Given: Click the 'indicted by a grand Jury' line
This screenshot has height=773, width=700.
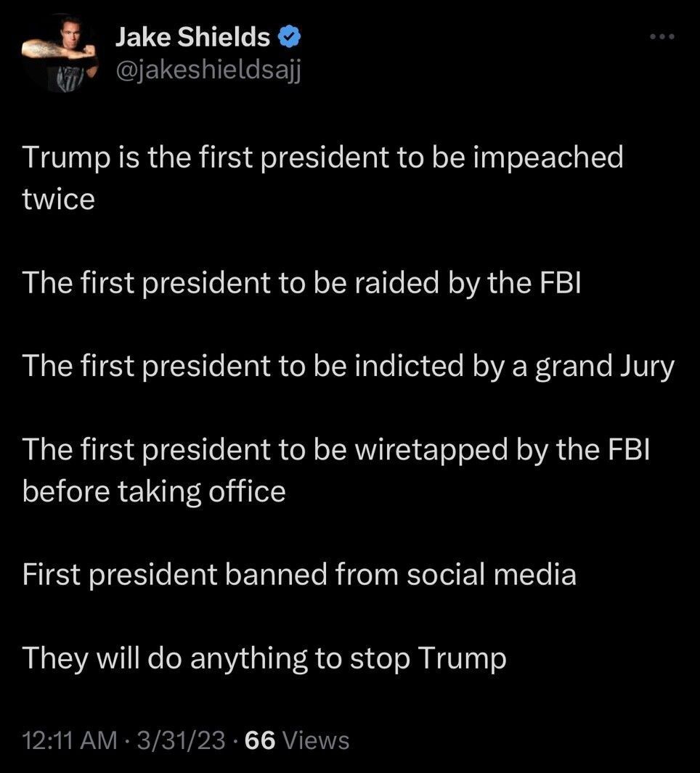Looking at the screenshot, I should tap(349, 367).
